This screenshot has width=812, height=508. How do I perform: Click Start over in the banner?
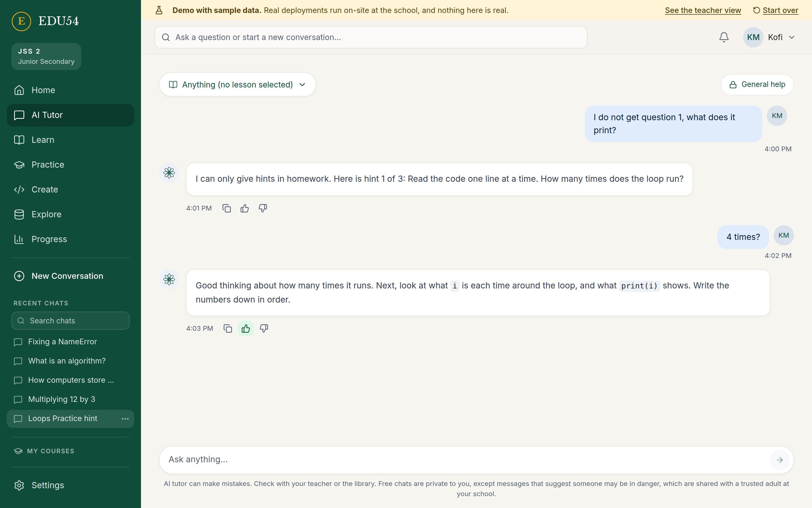[775, 10]
